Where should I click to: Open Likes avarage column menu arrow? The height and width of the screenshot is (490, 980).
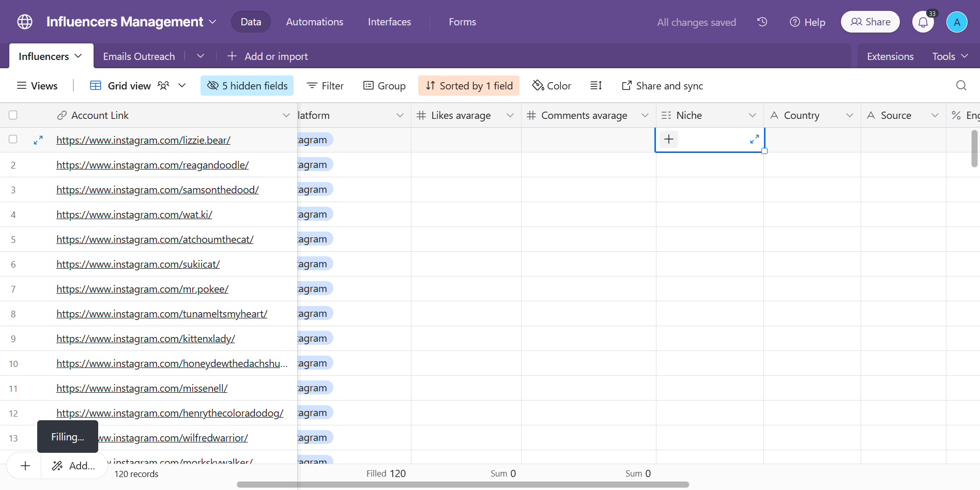click(x=510, y=115)
